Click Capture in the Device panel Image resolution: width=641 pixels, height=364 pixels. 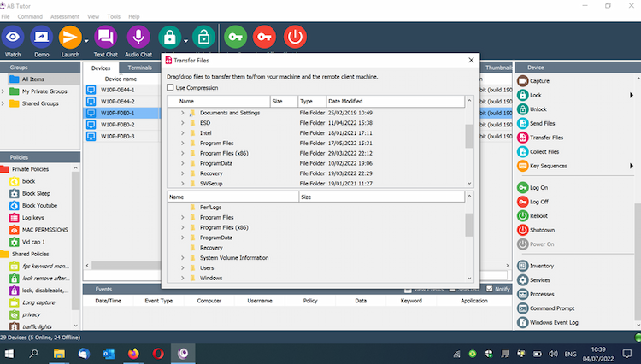[x=539, y=81]
